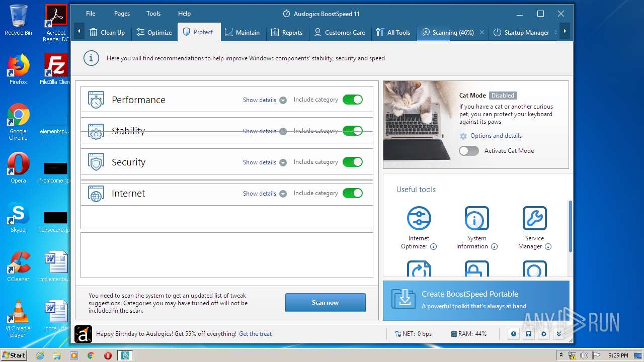The image size is (644, 362).
Task: Toggle Include category for Internet
Action: (x=353, y=193)
